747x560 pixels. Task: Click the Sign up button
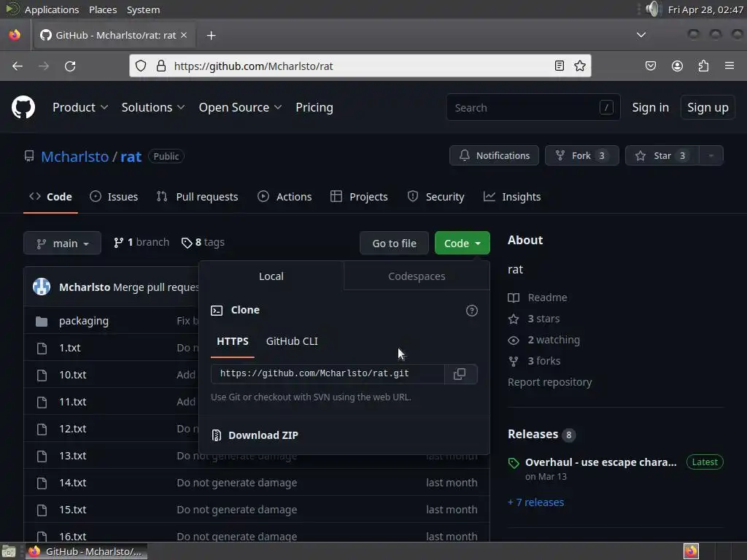[708, 108]
